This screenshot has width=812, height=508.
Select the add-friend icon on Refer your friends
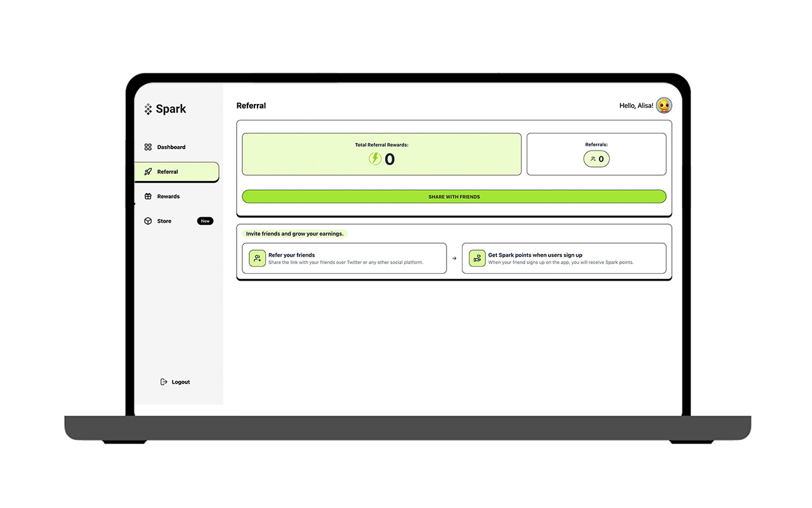[x=257, y=258]
